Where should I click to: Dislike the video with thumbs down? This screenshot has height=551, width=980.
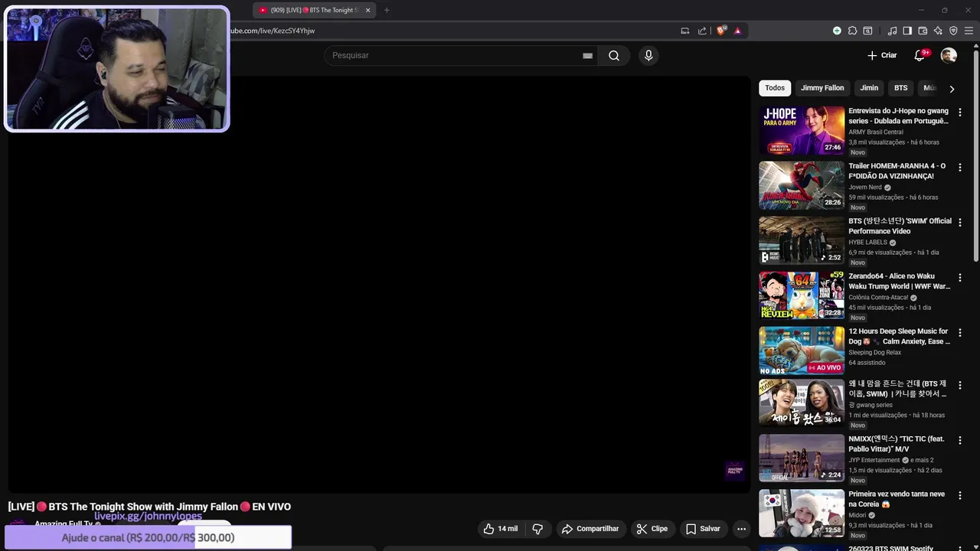537,529
